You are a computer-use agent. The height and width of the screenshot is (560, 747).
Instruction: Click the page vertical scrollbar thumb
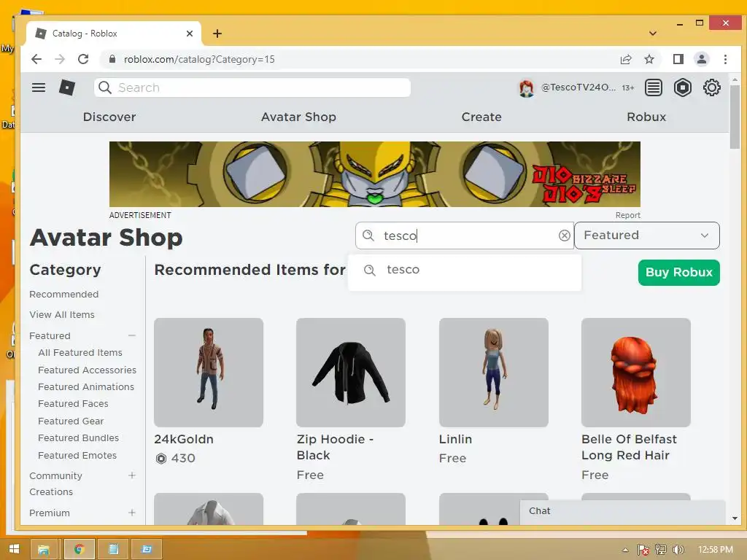(x=735, y=117)
